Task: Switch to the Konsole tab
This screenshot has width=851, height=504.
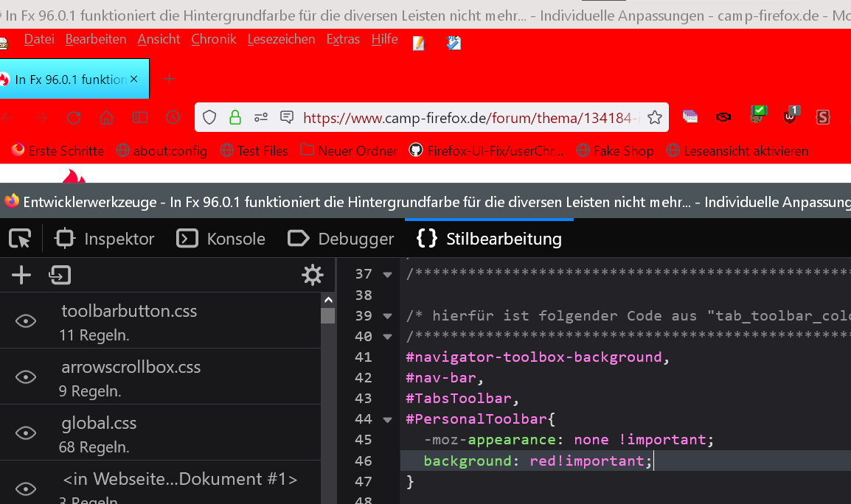Action: 221,239
